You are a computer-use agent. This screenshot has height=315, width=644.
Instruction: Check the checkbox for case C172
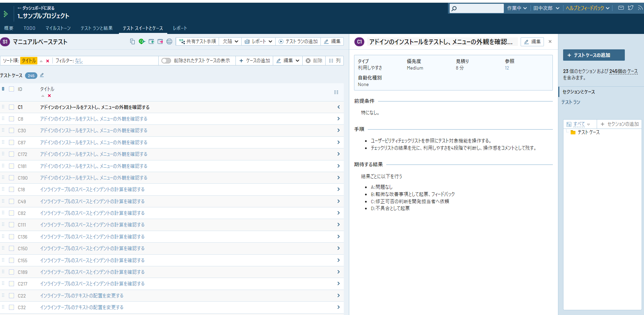tap(11, 154)
